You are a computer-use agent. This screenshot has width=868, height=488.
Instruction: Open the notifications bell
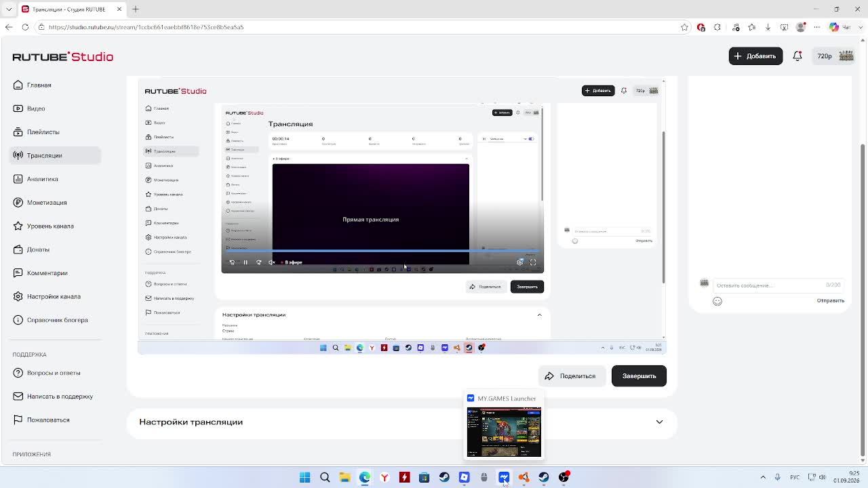pos(797,56)
